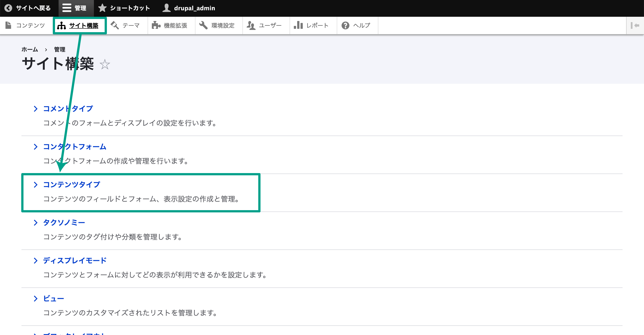Click description コメントのフォームとディスプレイの設定を行います。

tap(130, 123)
